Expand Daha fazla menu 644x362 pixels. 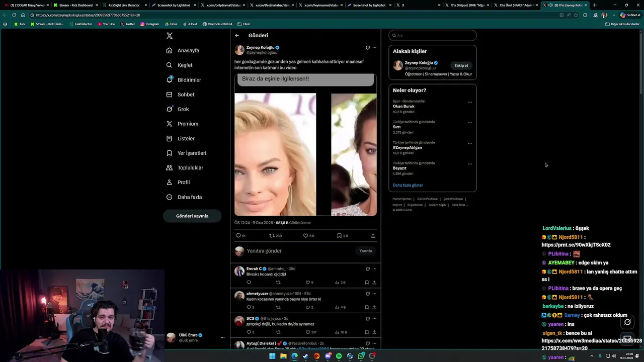tap(184, 197)
